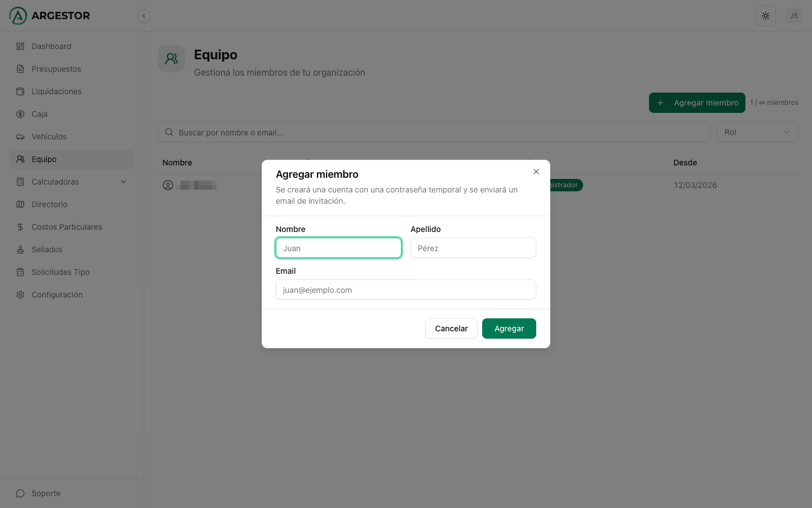Click the Directorio book icon

pyautogui.click(x=20, y=204)
